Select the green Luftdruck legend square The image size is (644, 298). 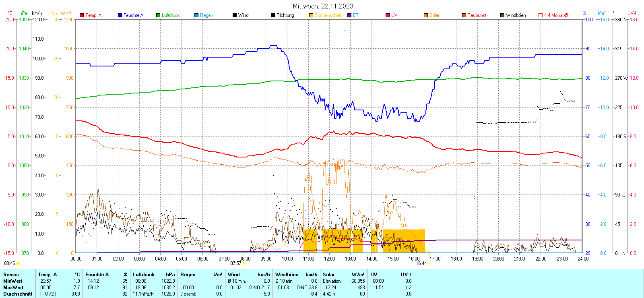(x=158, y=15)
